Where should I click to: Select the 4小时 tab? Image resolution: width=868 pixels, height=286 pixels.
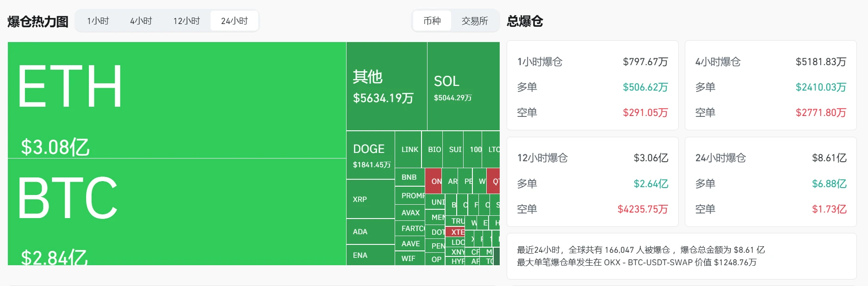(x=141, y=20)
